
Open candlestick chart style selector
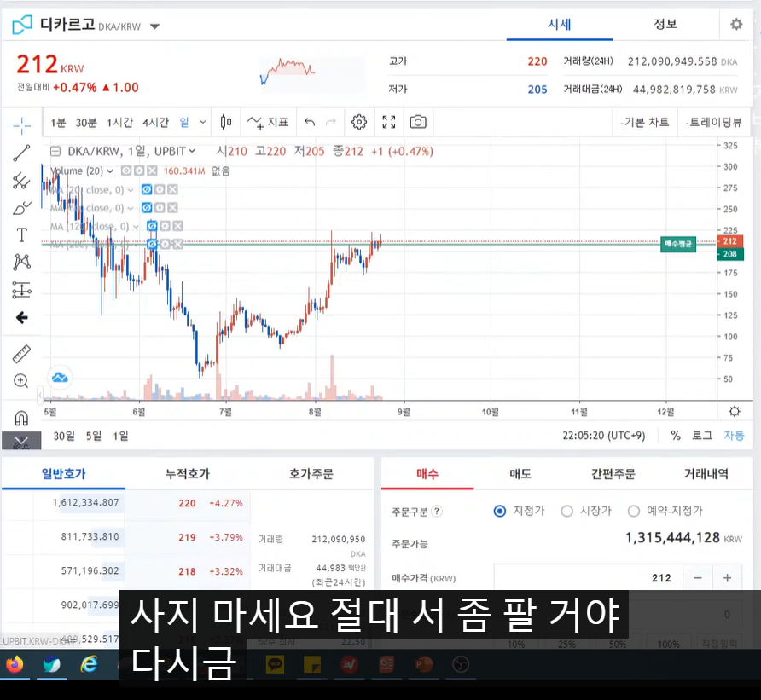coord(226,122)
